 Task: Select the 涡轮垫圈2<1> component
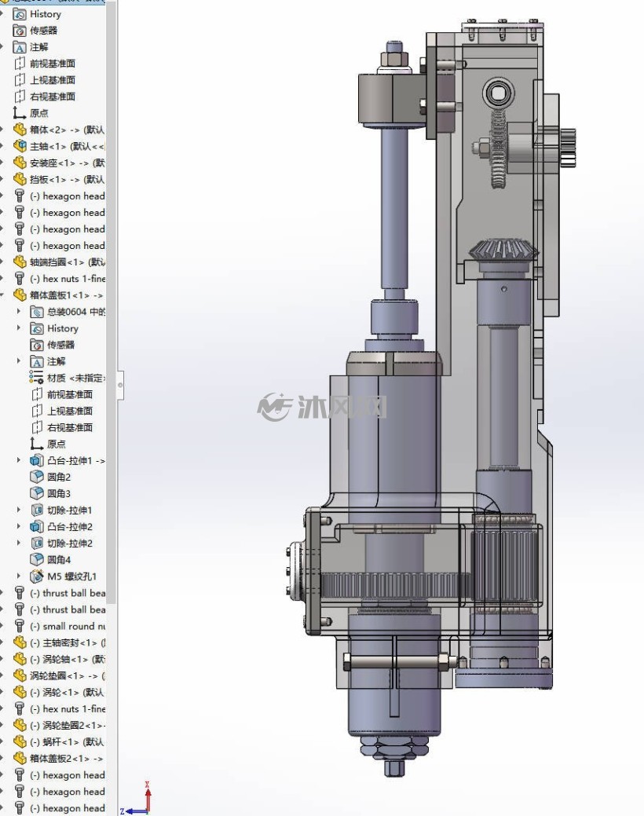tap(68, 725)
